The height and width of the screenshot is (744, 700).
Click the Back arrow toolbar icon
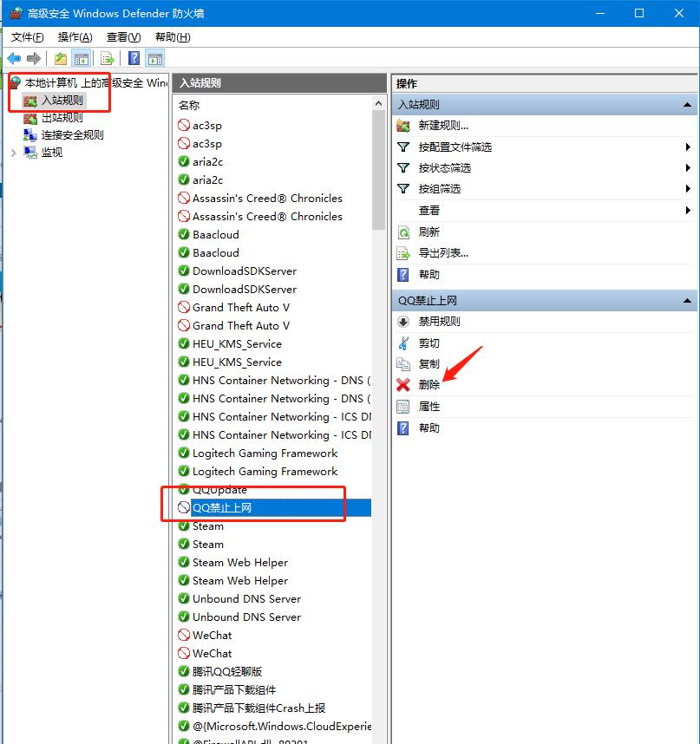pos(14,59)
